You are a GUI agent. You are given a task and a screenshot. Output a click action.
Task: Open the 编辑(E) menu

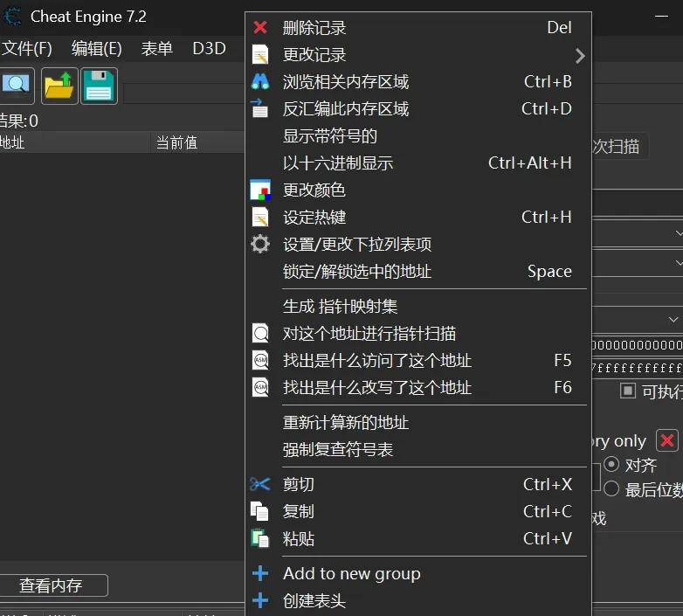pos(97,48)
